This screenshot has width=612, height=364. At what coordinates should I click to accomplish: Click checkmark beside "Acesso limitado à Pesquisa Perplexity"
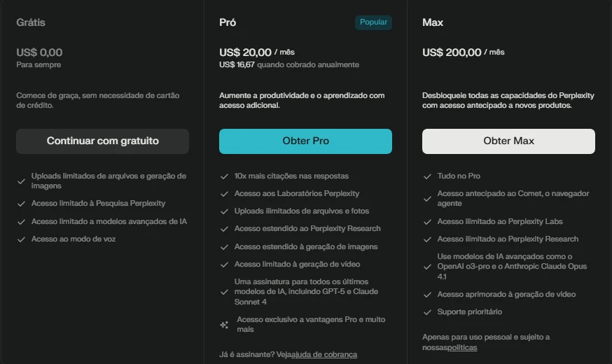click(x=22, y=204)
